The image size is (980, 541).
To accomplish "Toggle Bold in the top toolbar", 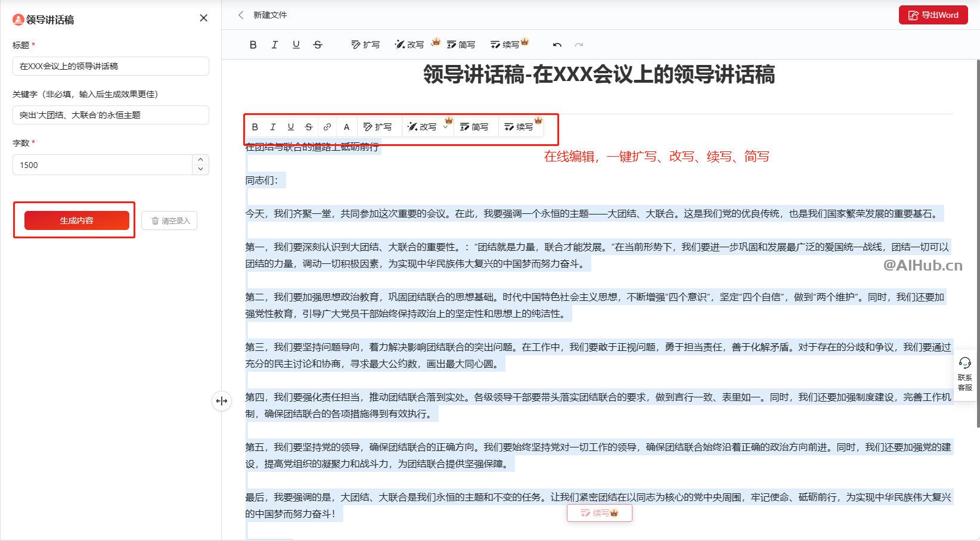I will point(253,45).
